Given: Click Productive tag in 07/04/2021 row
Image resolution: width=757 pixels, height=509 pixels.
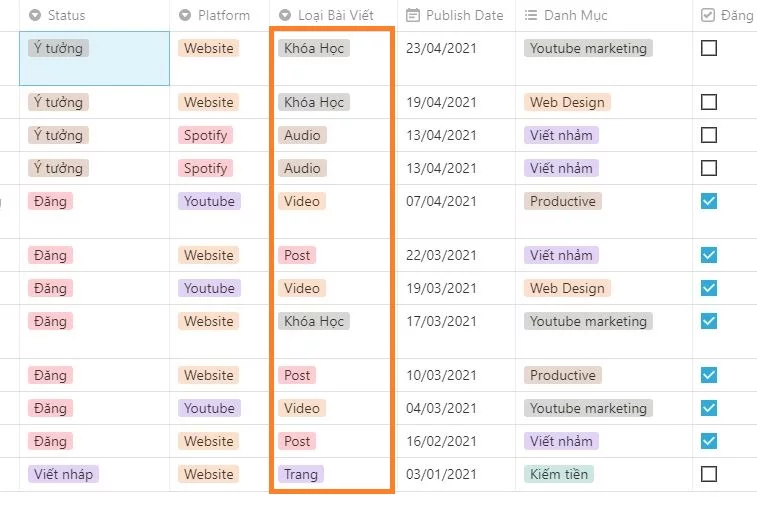Looking at the screenshot, I should [563, 201].
